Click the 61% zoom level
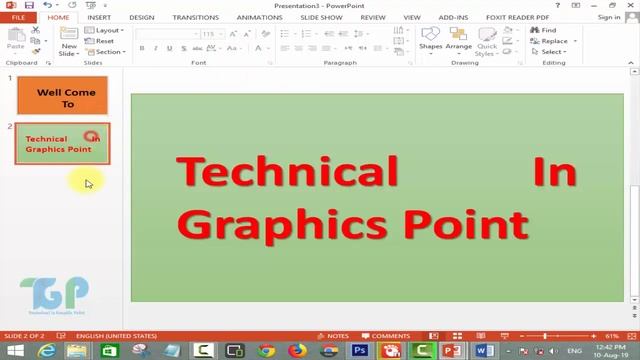Screen dimensions: 640x360 [x=612, y=336]
